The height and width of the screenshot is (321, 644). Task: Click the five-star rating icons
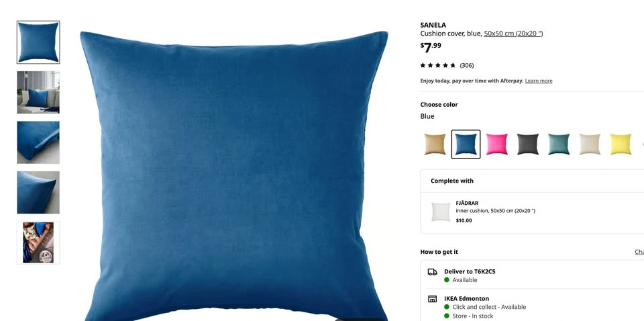pyautogui.click(x=438, y=65)
